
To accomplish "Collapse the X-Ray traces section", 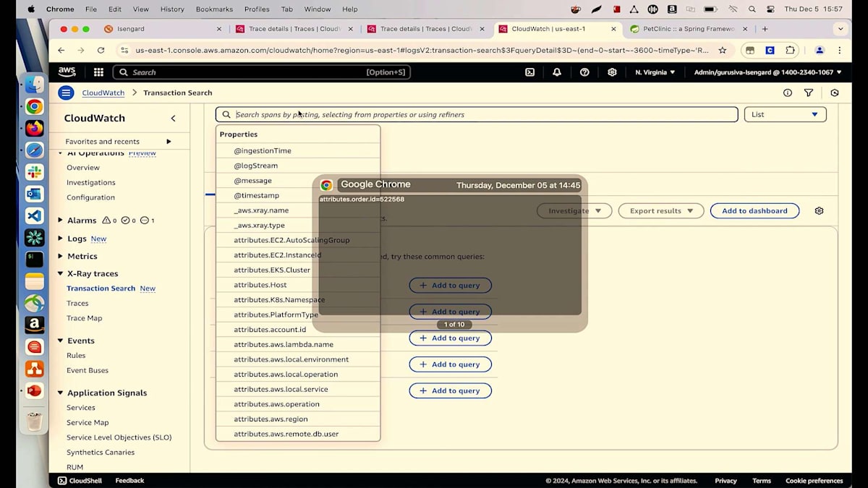I will coord(60,274).
